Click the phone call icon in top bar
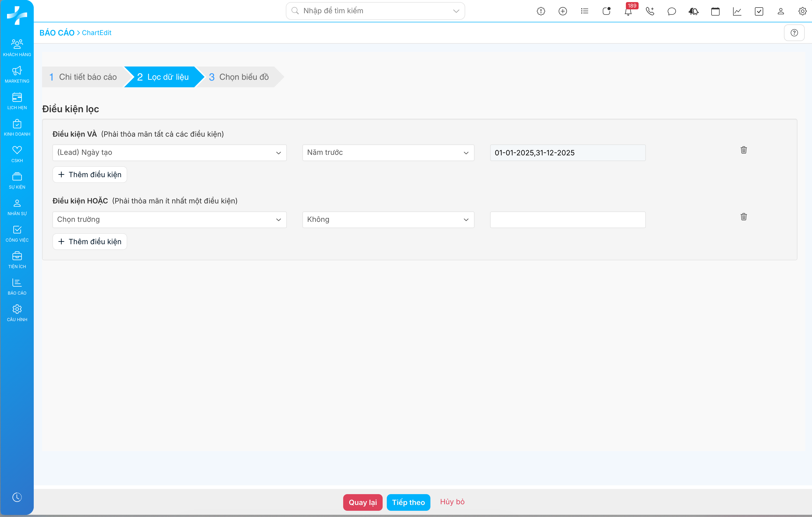Image resolution: width=812 pixels, height=517 pixels. [x=650, y=11]
